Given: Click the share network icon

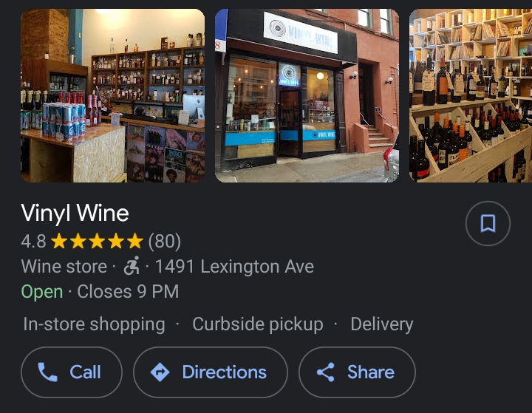Looking at the screenshot, I should [x=326, y=372].
